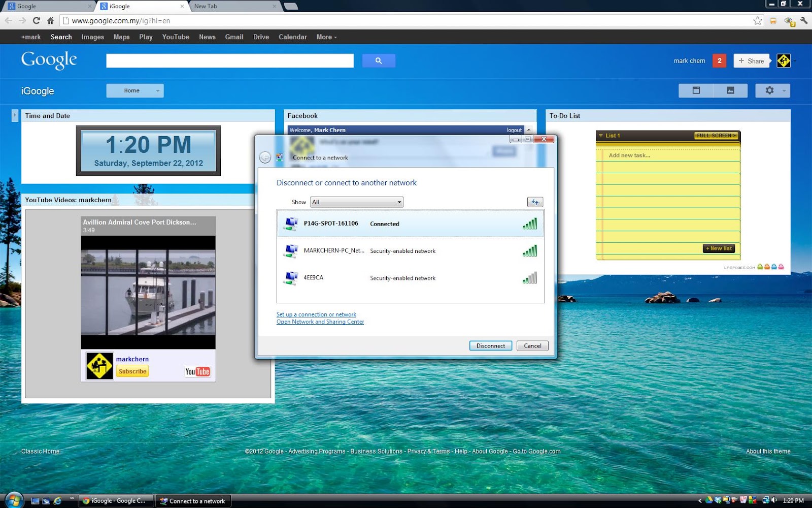The image size is (812, 508).
Task: Launch Internet Explorer from Quick Launch
Action: tap(57, 501)
